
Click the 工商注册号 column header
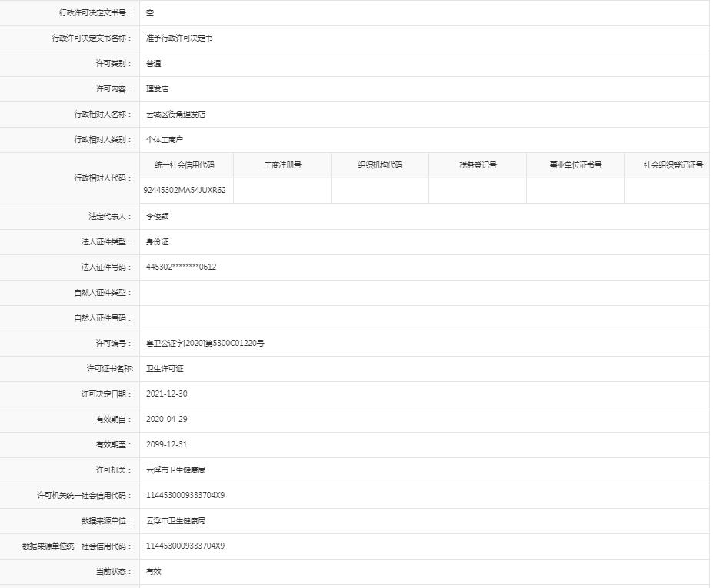282,165
